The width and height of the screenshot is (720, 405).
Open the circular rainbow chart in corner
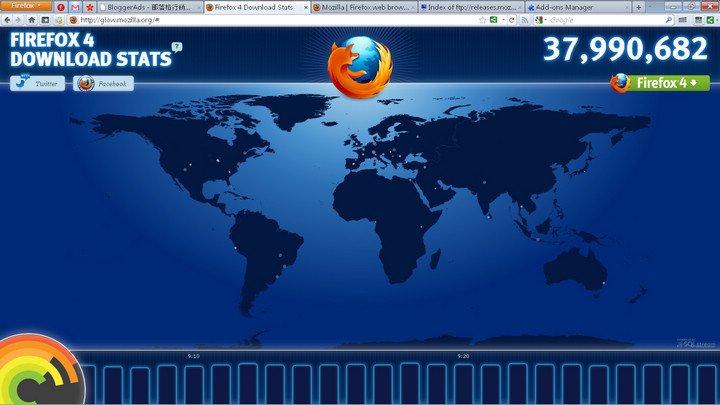tap(40, 370)
